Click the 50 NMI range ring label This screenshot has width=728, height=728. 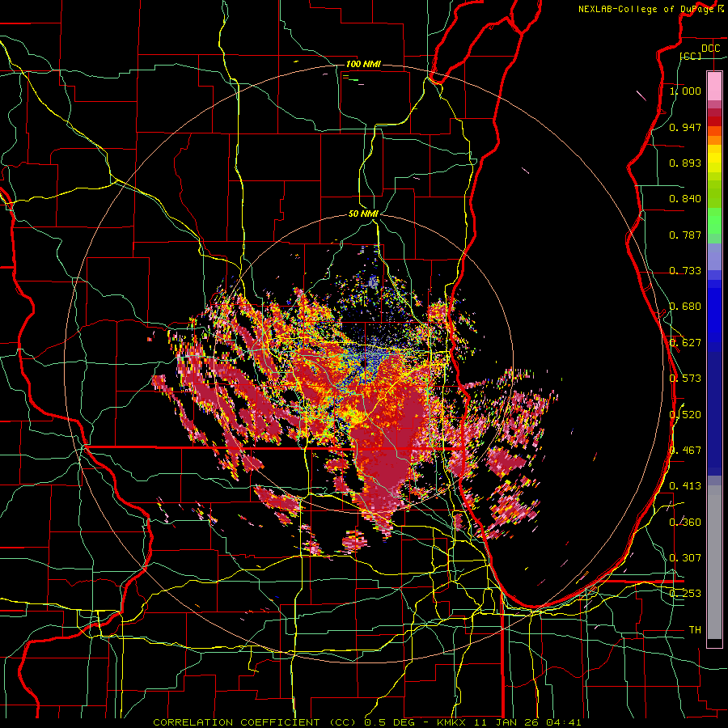click(x=363, y=214)
